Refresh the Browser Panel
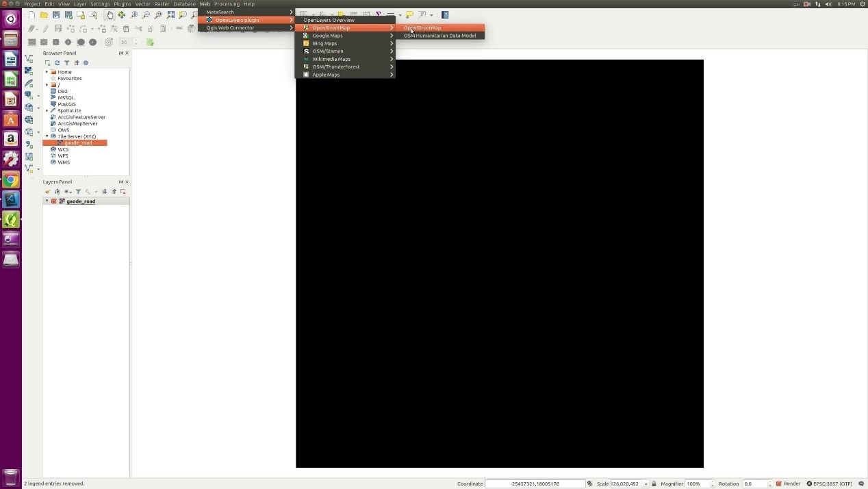868x489 pixels. pos(57,63)
